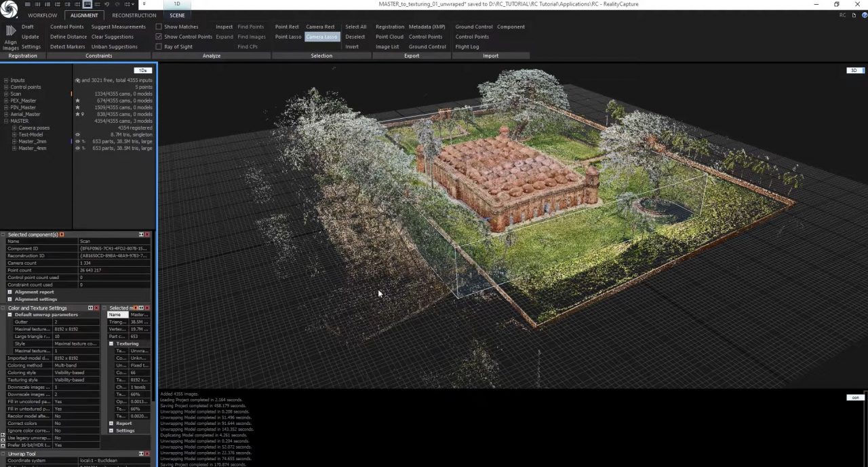
Task: Click the Gutter value field
Action: (x=76, y=322)
